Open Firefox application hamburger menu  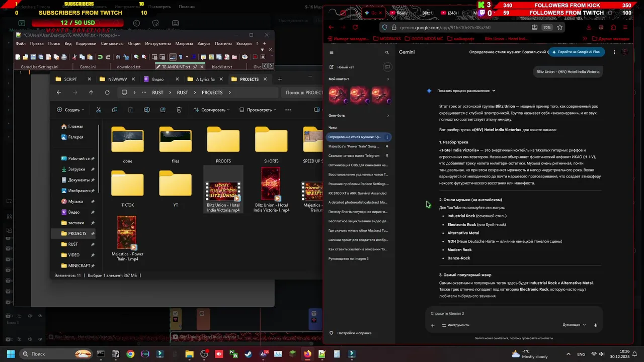625,27
